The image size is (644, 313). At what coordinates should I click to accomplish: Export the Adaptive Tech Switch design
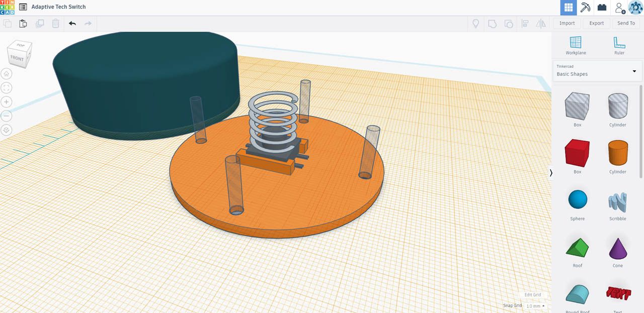coord(596,23)
